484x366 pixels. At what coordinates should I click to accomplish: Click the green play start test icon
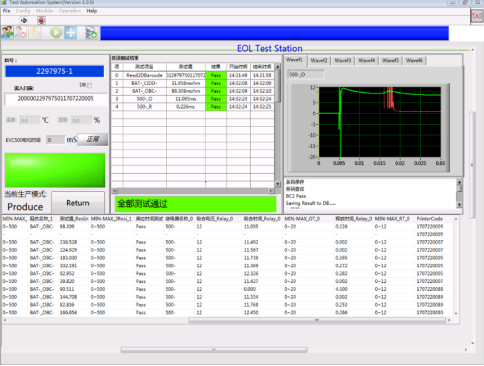tap(56, 33)
